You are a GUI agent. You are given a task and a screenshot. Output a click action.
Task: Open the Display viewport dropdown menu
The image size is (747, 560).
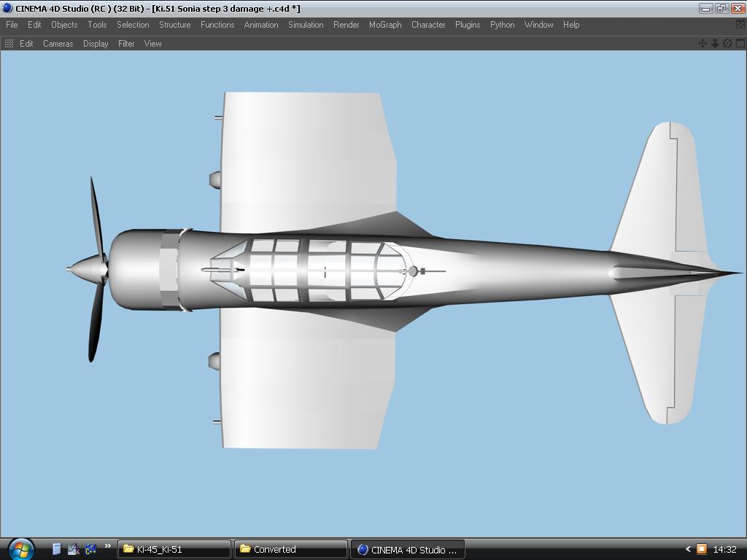96,44
